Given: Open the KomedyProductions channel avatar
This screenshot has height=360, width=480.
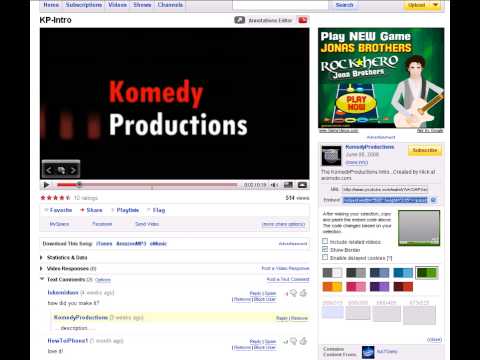Looking at the screenshot, I should click(x=331, y=155).
